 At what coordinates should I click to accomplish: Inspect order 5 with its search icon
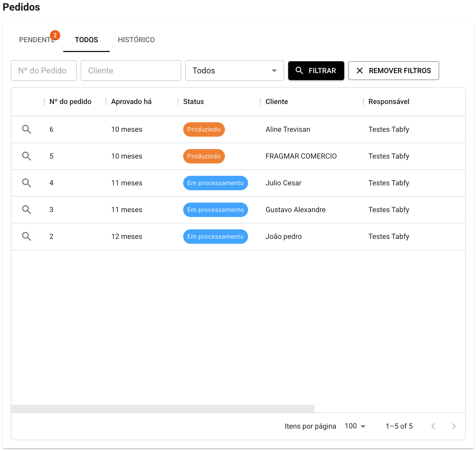[27, 156]
